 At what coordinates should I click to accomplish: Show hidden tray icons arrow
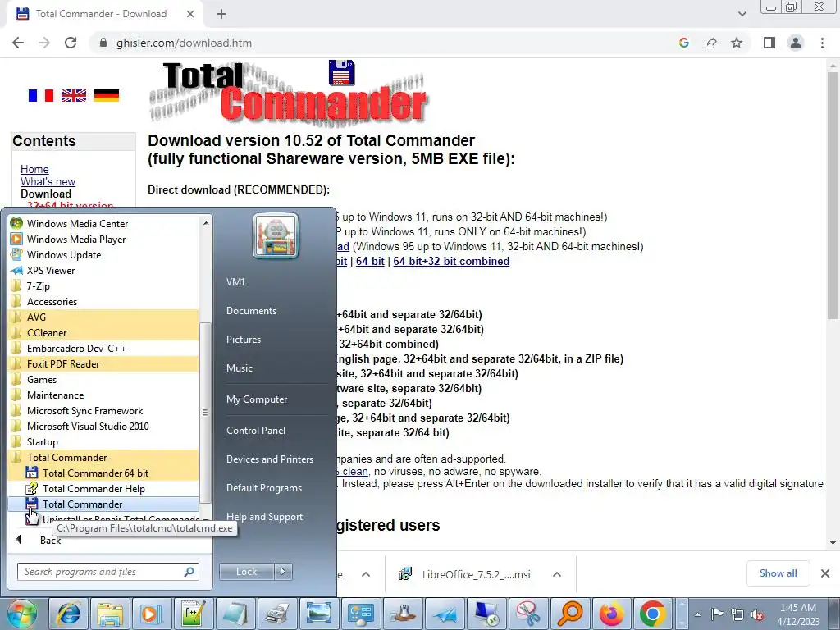697,614
